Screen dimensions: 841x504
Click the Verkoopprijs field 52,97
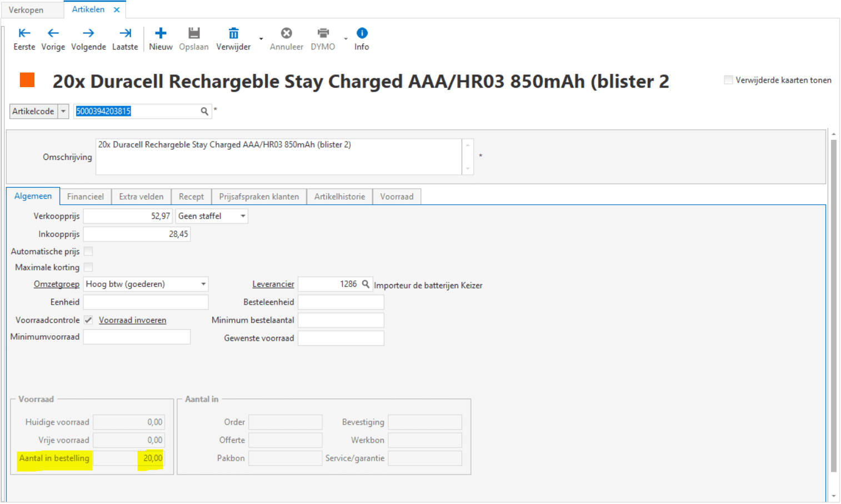(128, 216)
